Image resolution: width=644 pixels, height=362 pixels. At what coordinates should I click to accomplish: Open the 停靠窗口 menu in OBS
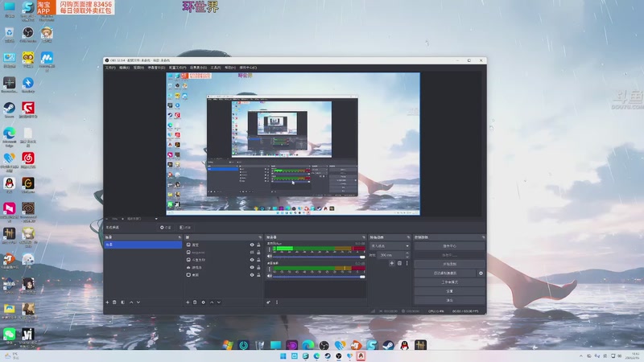156,68
